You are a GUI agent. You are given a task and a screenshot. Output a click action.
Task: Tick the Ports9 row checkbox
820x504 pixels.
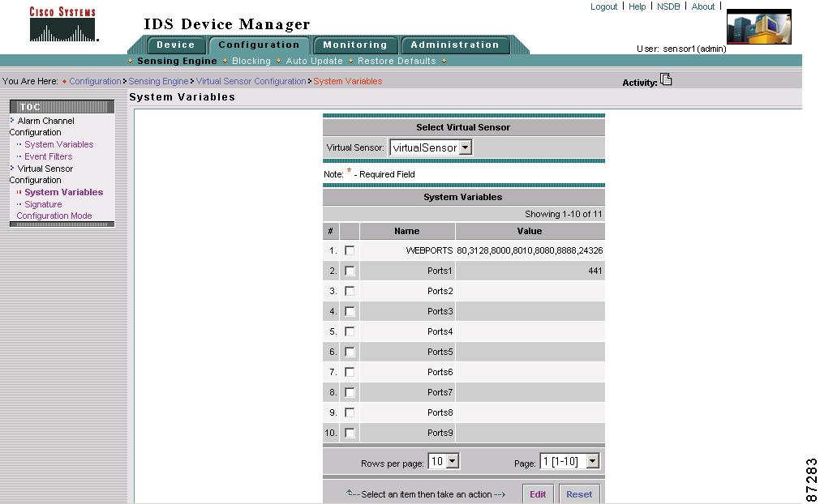pos(350,433)
